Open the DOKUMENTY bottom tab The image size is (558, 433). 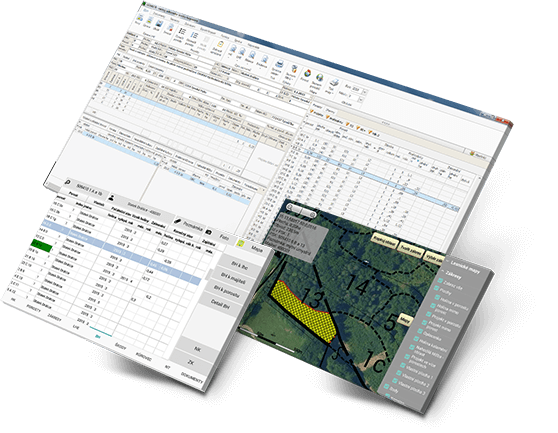pos(191,377)
